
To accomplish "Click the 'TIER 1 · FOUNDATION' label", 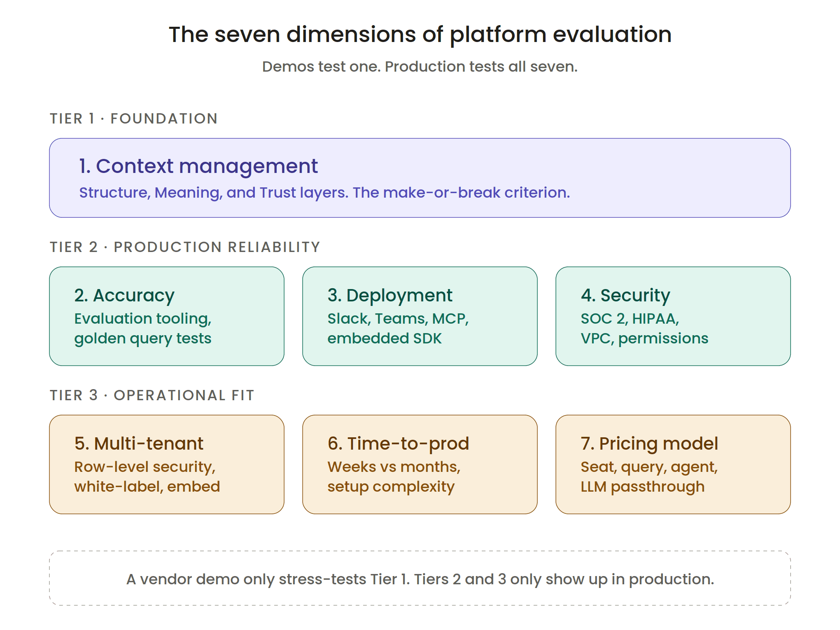I will (x=134, y=119).
